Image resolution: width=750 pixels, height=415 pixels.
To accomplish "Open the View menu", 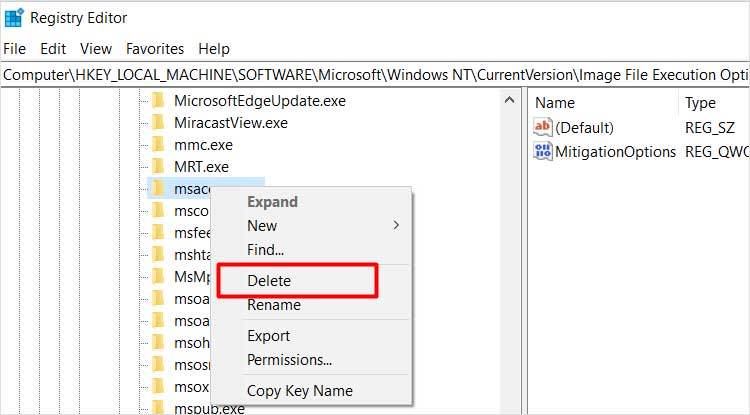I will pyautogui.click(x=96, y=49).
